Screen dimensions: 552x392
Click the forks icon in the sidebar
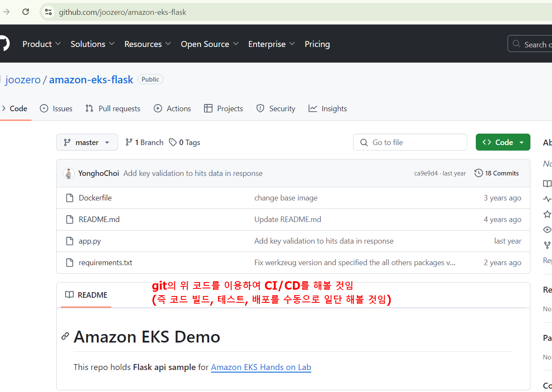click(547, 245)
